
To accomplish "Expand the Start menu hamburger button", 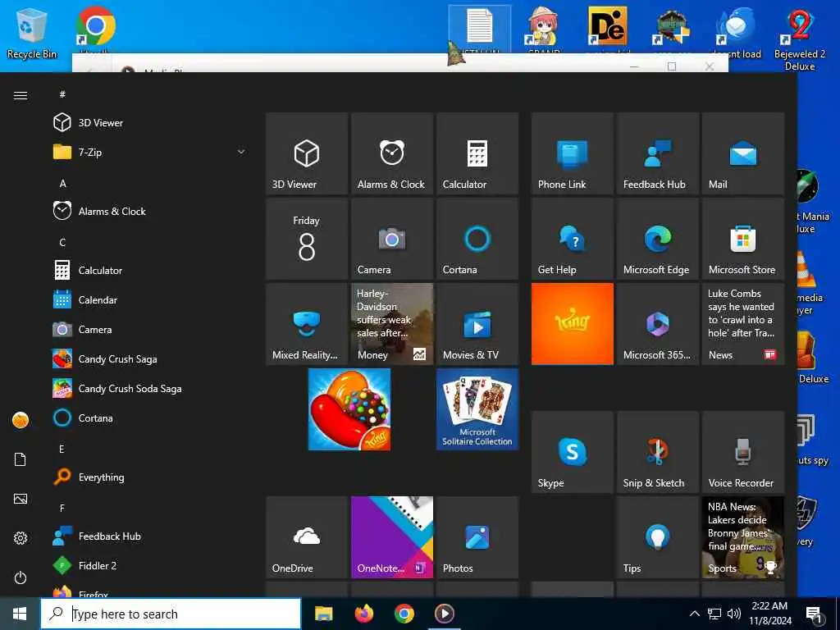I will [x=21, y=95].
